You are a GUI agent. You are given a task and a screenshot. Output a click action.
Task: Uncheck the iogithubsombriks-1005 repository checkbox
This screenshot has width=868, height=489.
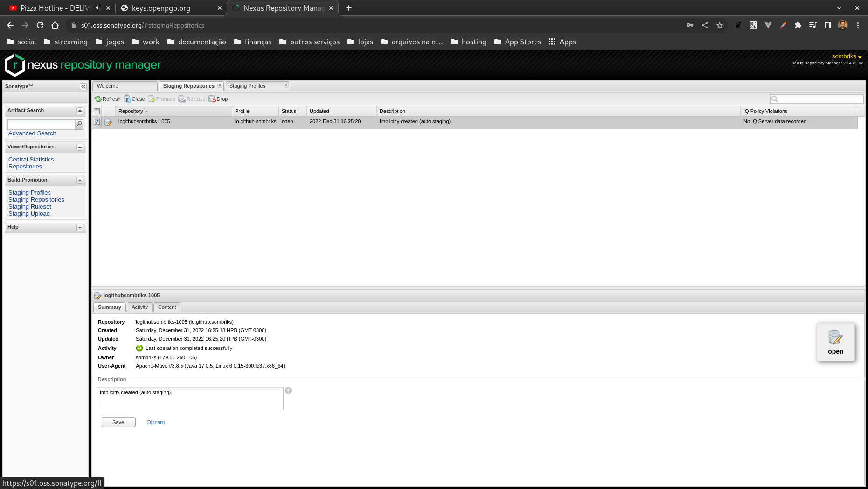click(97, 121)
